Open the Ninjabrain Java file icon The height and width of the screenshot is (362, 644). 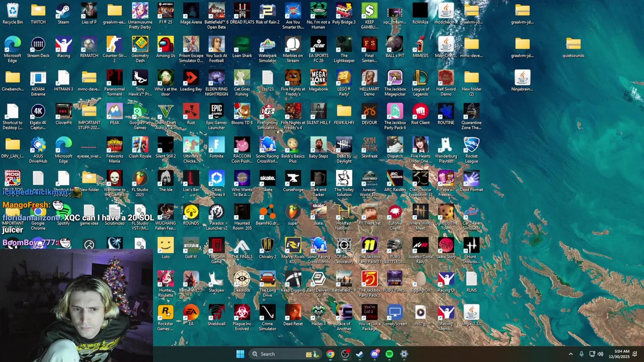[522, 81]
